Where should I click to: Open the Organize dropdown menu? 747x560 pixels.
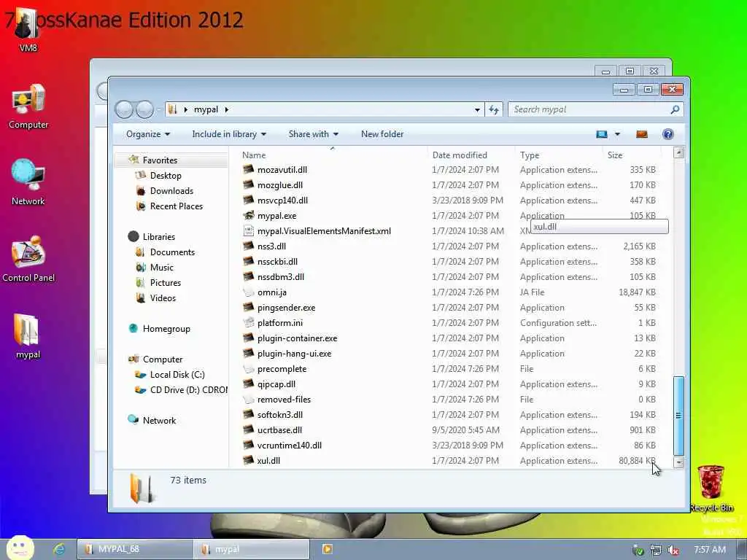coord(147,134)
